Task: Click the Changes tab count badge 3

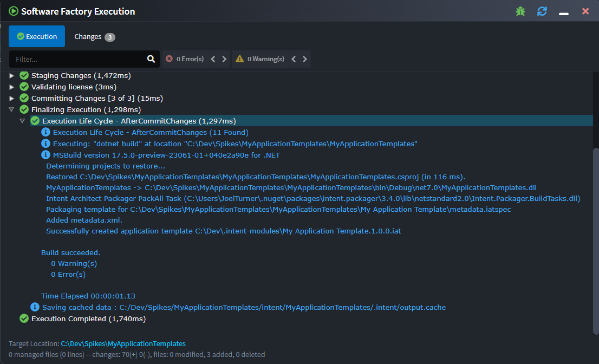Action: (109, 37)
